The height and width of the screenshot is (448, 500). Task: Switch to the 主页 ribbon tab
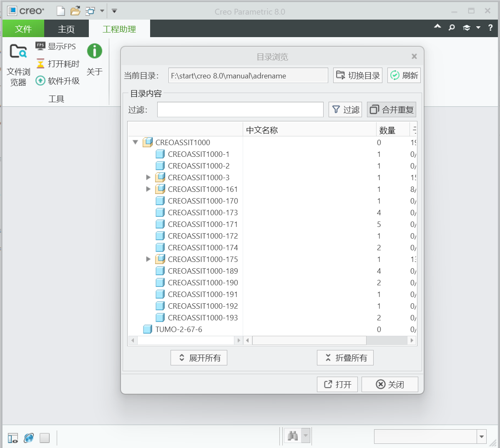coord(66,29)
